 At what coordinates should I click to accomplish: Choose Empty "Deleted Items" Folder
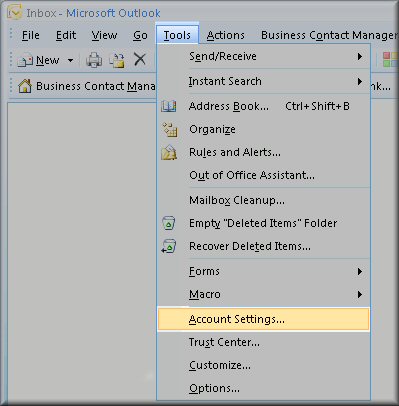(263, 223)
